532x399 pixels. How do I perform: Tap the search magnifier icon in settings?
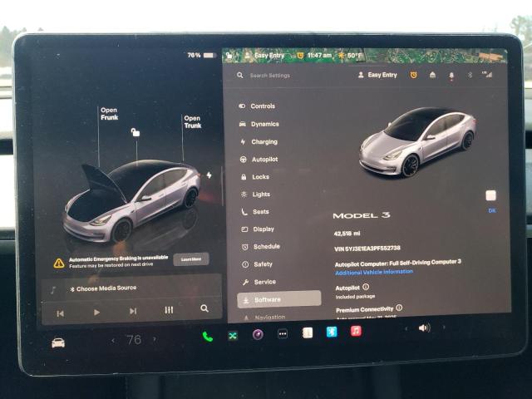240,75
